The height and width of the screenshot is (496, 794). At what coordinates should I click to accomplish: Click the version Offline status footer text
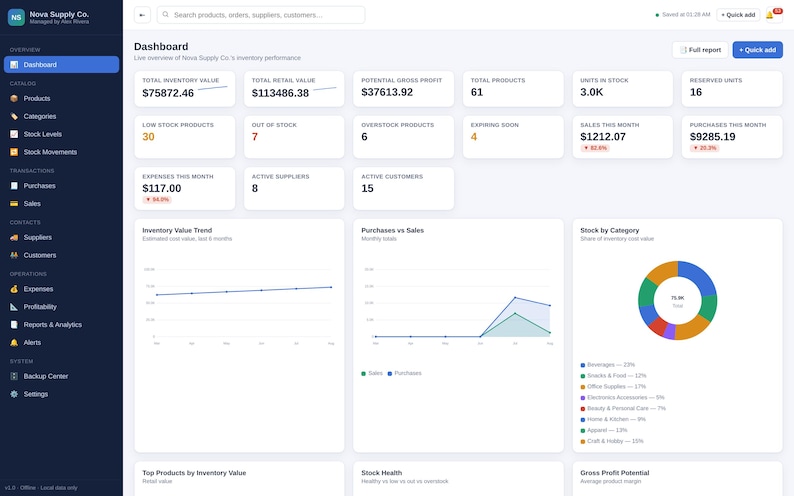point(41,488)
